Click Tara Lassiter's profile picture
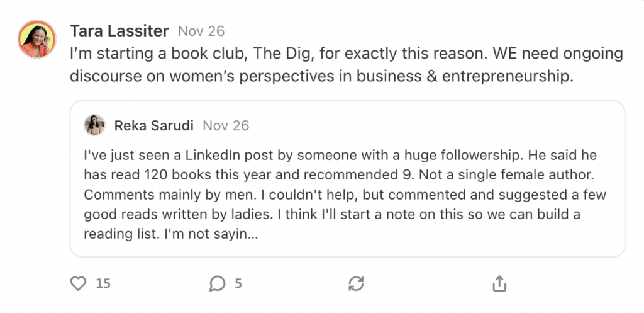 coord(37,39)
